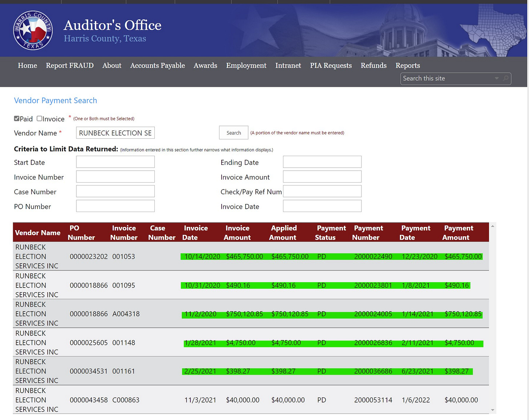Image resolution: width=529 pixels, height=420 pixels.
Task: Open the Intranet menu item
Action: (288, 66)
